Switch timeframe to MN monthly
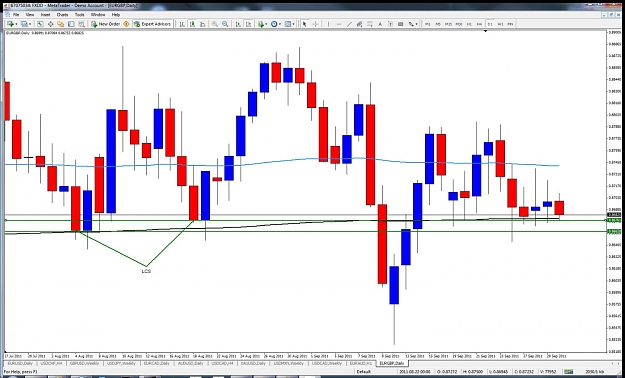 click(x=510, y=24)
